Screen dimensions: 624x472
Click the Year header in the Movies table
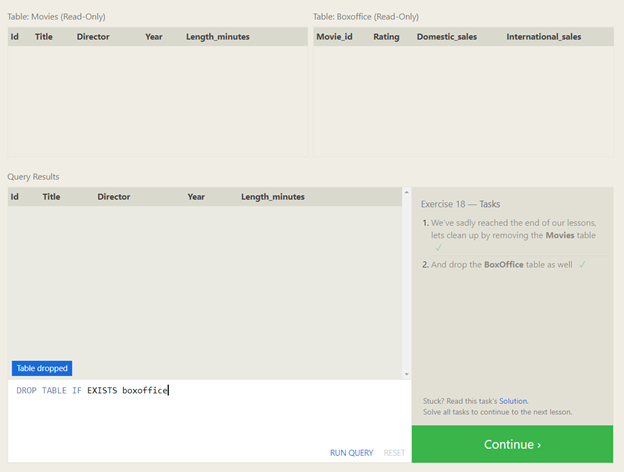153,37
